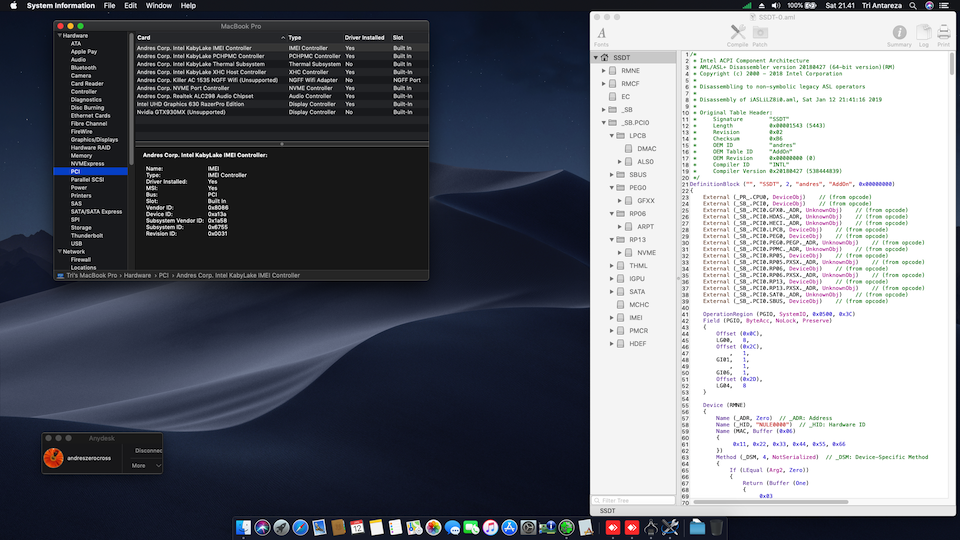Click the volume icon in menu bar
This screenshot has height=540, width=960.
(776, 6)
